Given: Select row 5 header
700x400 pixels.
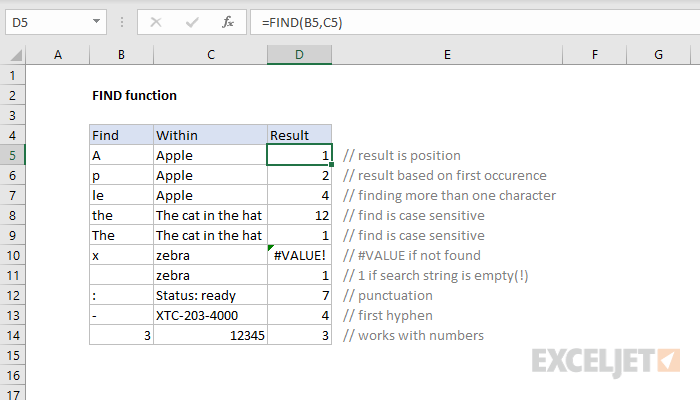Looking at the screenshot, I should (12, 155).
